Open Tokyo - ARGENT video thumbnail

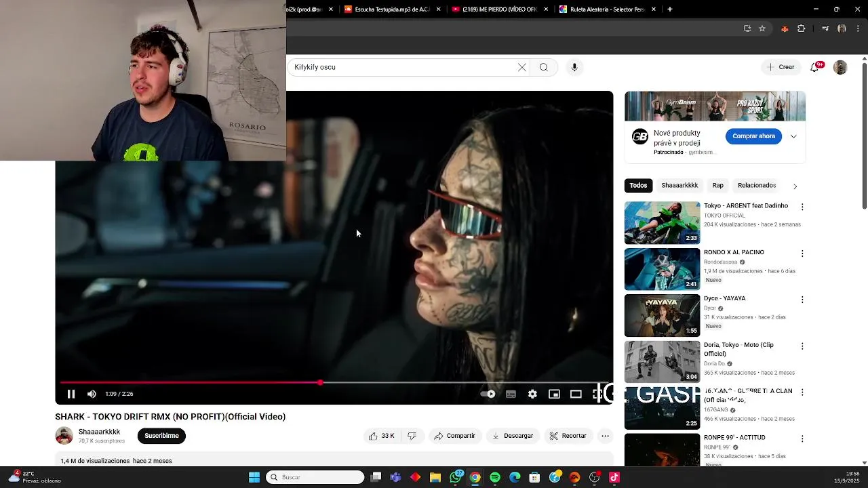662,222
